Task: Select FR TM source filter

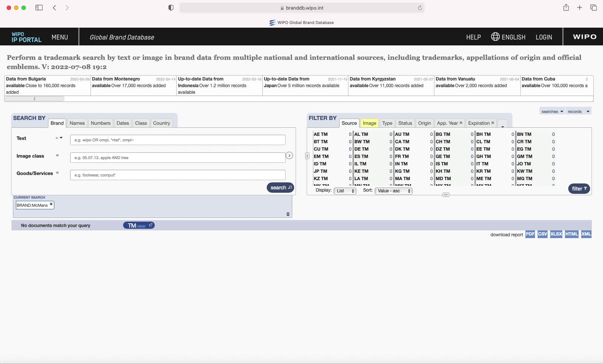Action: (402, 157)
